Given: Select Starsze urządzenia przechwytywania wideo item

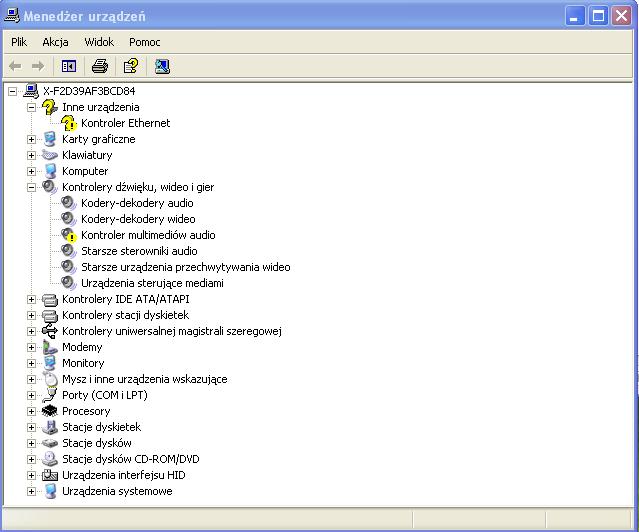Looking at the screenshot, I should (185, 267).
